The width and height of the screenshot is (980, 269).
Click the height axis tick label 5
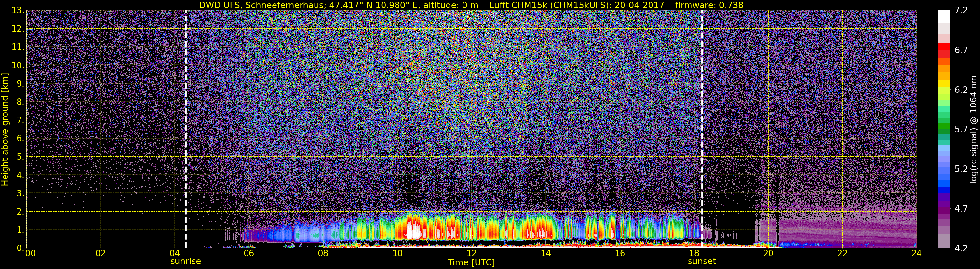tap(20, 157)
